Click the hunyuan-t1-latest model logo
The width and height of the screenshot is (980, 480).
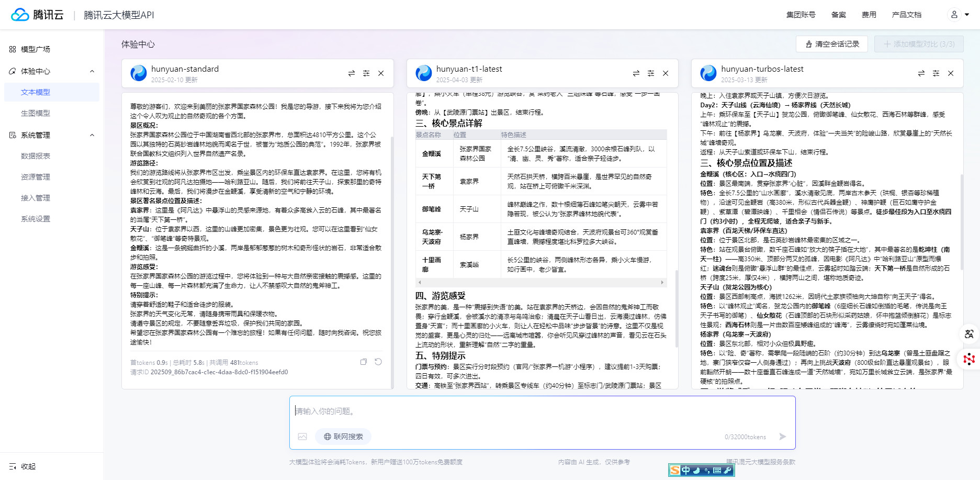424,73
